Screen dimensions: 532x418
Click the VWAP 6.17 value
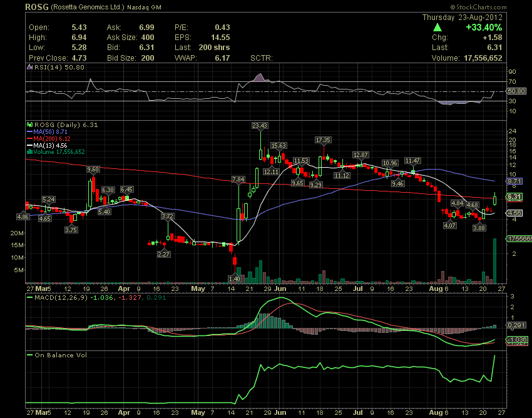(222, 58)
